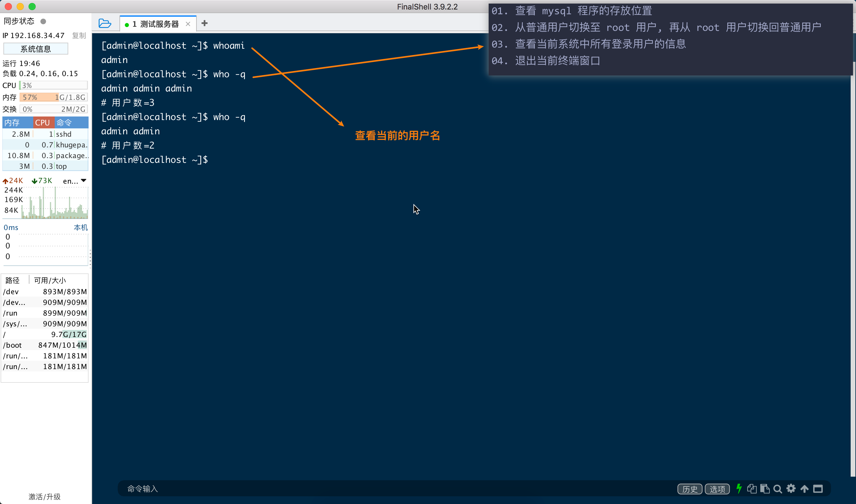Open the connection manager folder icon
Viewport: 856px width, 504px height.
coord(105,23)
